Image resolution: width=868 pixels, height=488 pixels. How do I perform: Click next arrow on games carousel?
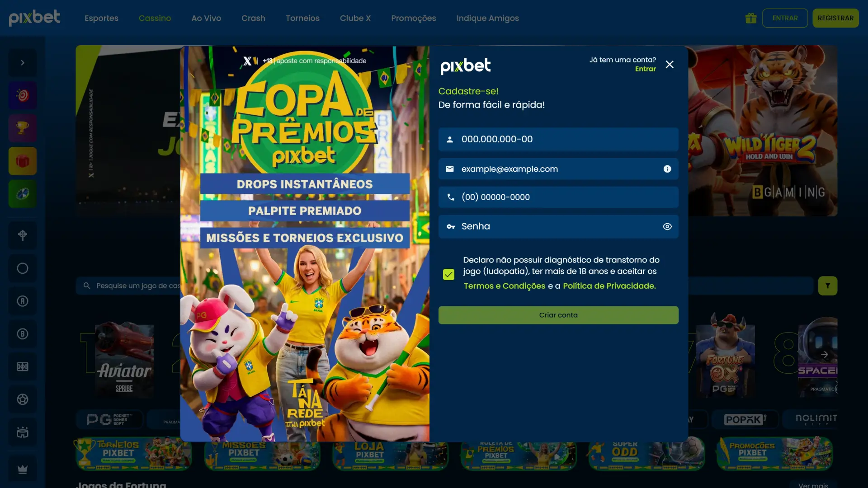(x=825, y=355)
